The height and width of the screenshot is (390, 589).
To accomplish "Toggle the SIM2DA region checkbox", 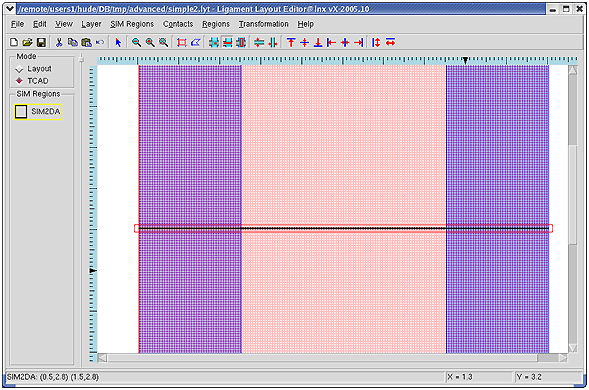I will (21, 112).
